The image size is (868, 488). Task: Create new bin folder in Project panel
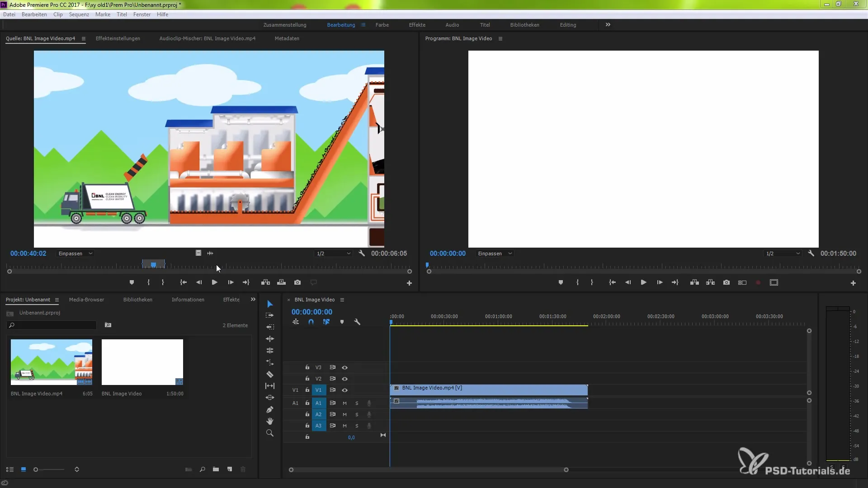[216, 469]
